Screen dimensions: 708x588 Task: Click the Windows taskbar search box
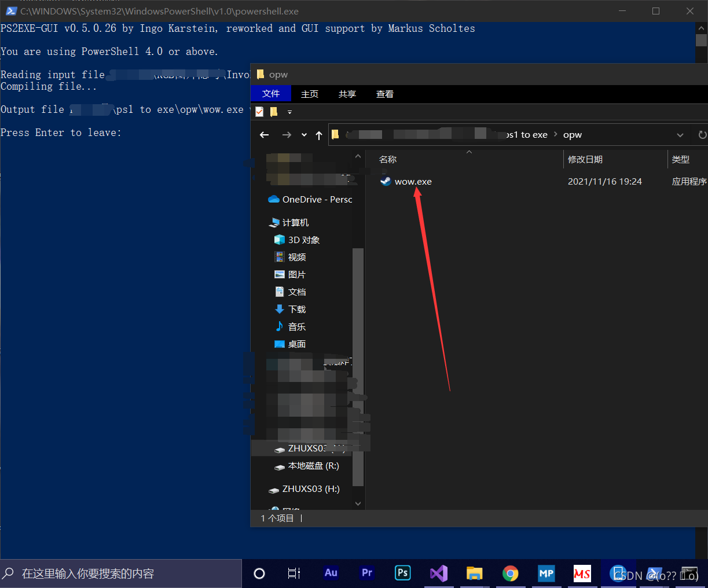(121, 574)
